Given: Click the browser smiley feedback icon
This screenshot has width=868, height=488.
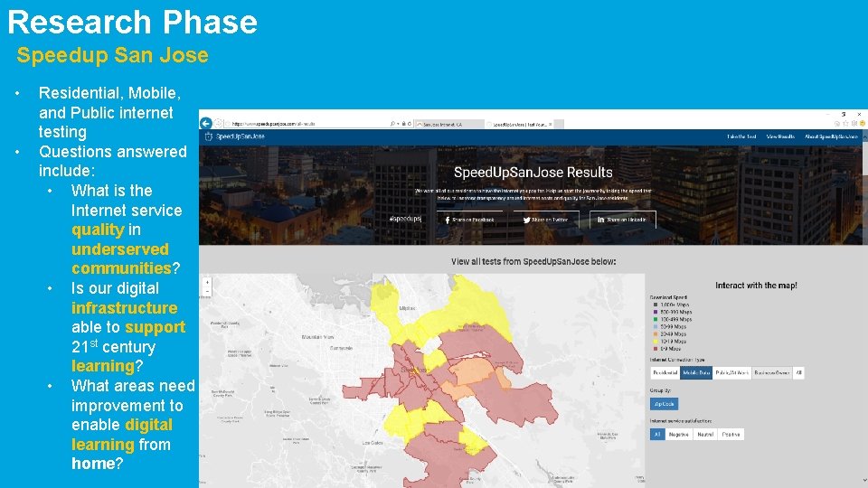Looking at the screenshot, I should click(863, 124).
